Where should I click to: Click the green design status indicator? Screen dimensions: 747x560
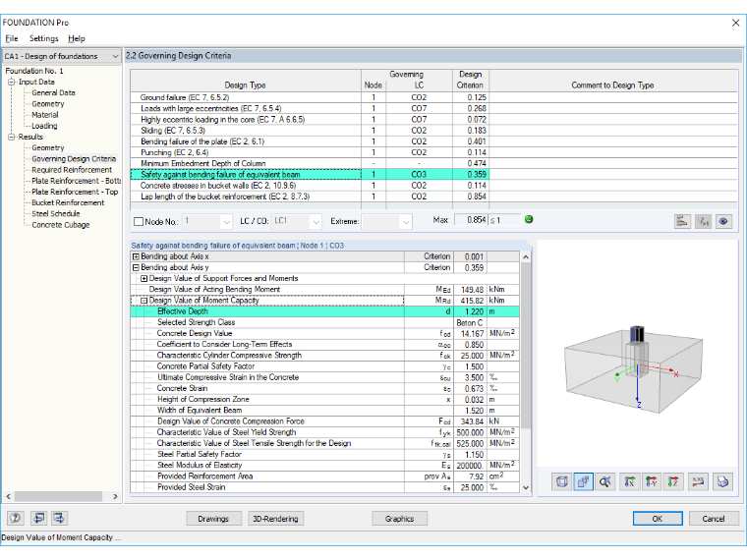point(529,219)
